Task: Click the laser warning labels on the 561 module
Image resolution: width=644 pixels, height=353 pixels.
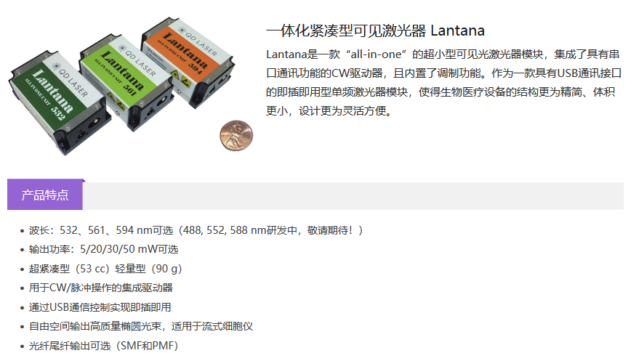Action: 116,102
